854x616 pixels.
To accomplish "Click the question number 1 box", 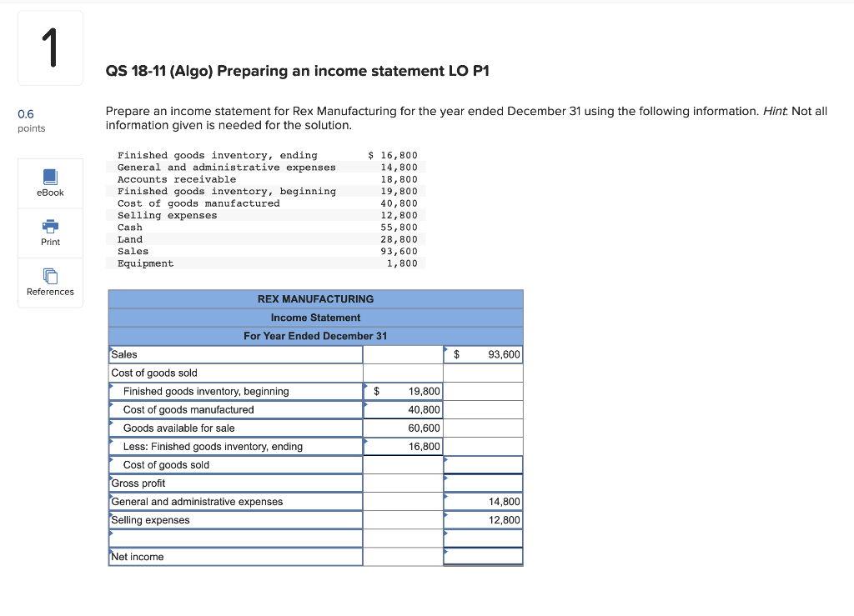I will point(50,48).
